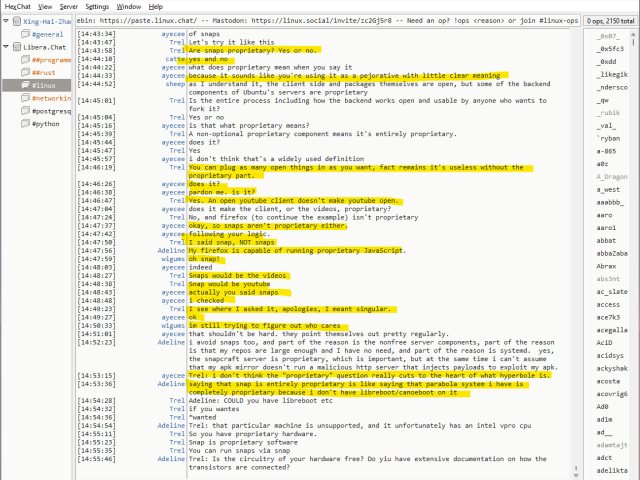
Task: Collapse the Xing-Hai-Zhao server tree
Action: pos(6,21)
